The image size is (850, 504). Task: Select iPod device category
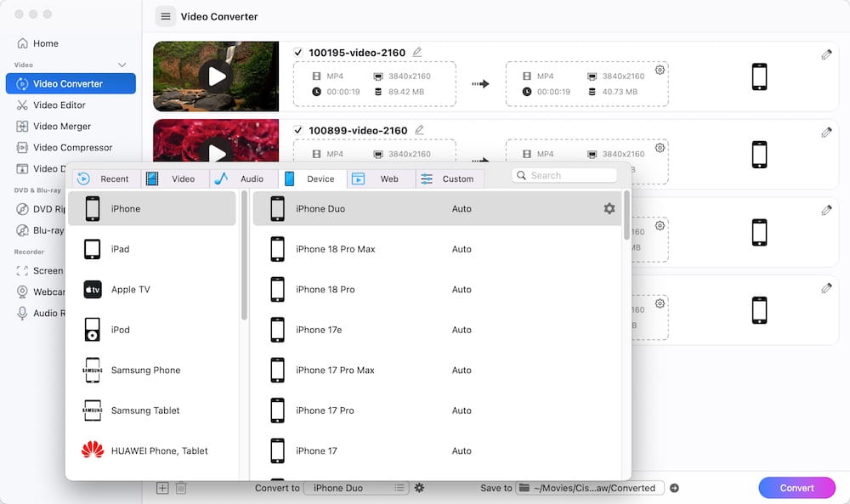[x=152, y=330]
